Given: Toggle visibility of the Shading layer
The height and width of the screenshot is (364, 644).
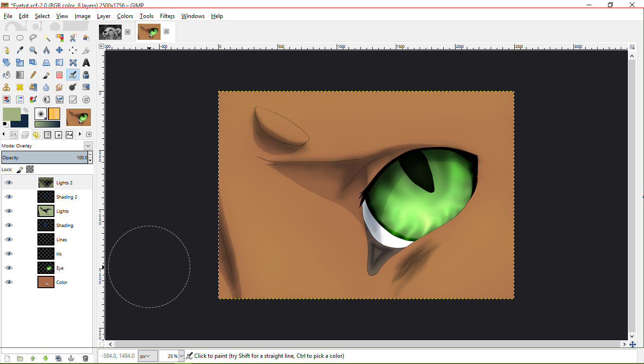Looking at the screenshot, I should pyautogui.click(x=9, y=225).
